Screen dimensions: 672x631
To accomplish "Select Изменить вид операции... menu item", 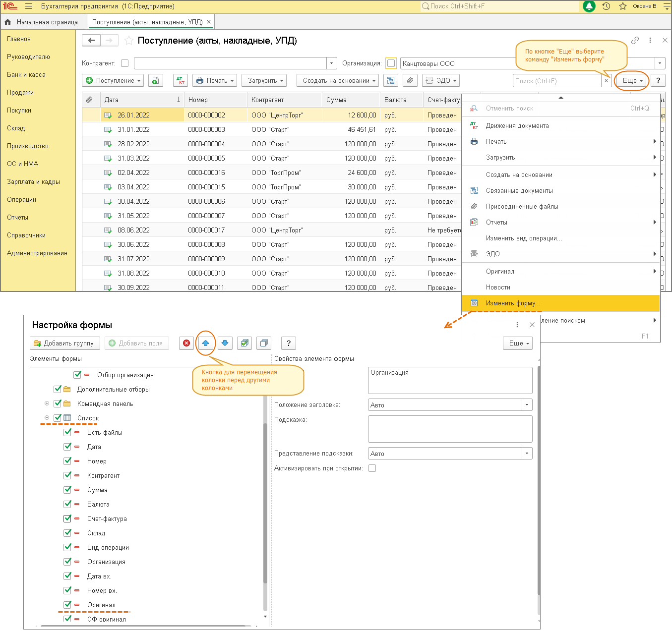I will (x=561, y=238).
